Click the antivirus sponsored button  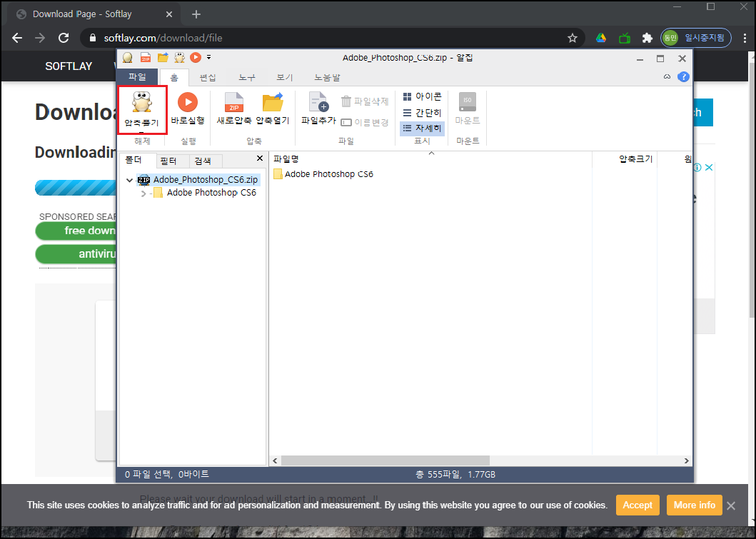(76, 254)
